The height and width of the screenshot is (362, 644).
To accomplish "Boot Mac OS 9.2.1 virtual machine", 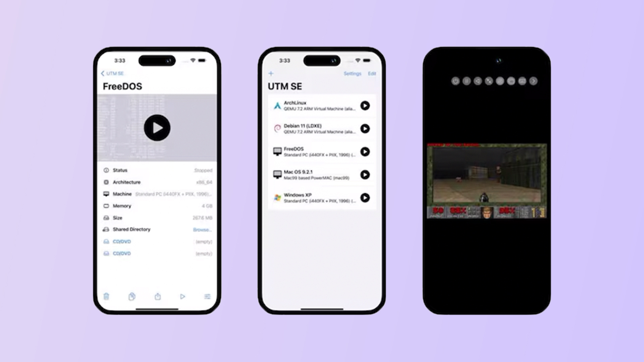I will coord(365,175).
